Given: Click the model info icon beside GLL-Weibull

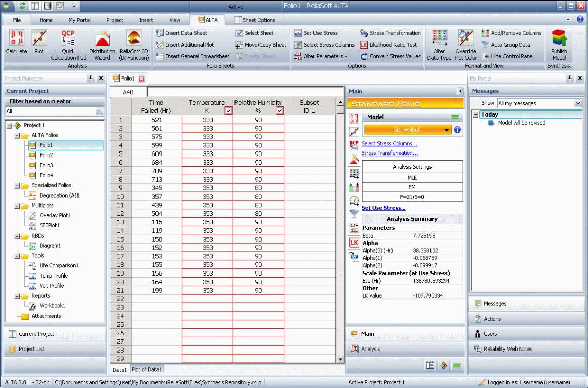Looking at the screenshot, I should [457, 130].
